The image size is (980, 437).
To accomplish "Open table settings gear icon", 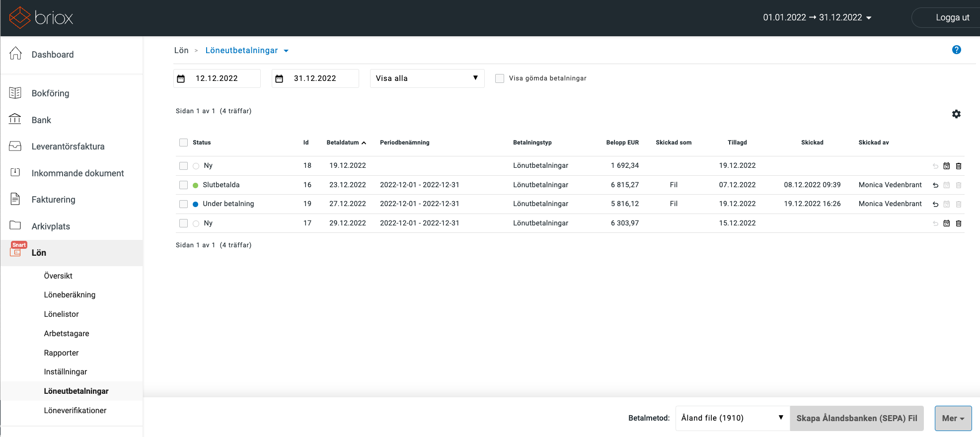I will coord(956,114).
